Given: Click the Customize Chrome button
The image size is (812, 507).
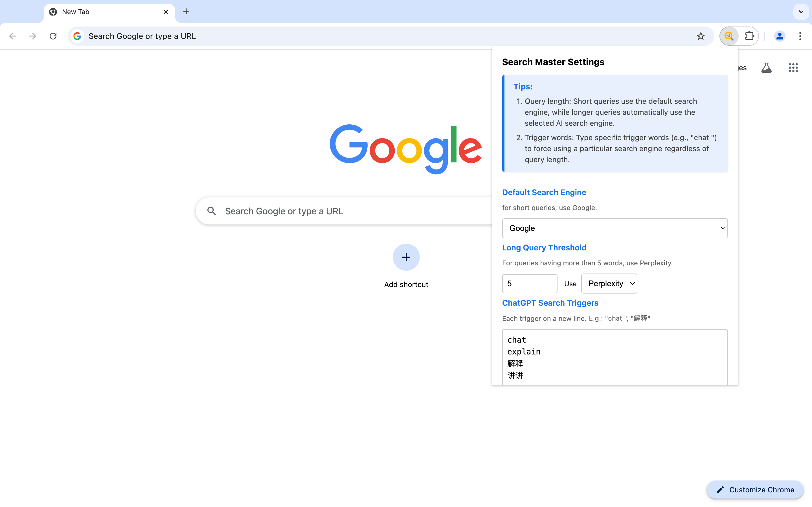Looking at the screenshot, I should (x=755, y=490).
